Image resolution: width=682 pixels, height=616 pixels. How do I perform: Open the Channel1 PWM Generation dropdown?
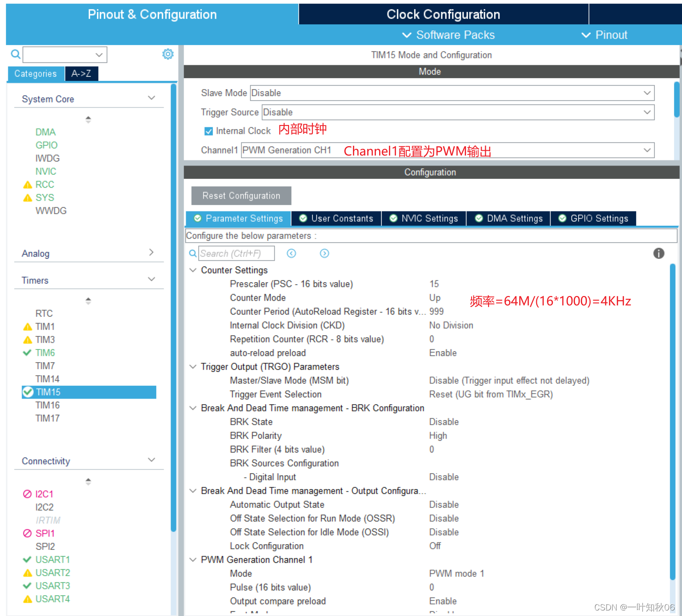click(x=648, y=150)
